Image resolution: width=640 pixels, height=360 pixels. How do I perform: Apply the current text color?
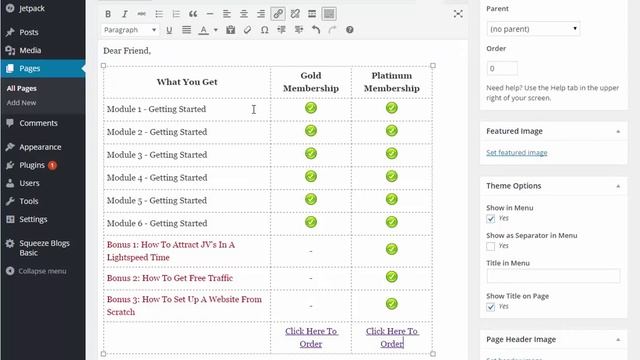203,30
